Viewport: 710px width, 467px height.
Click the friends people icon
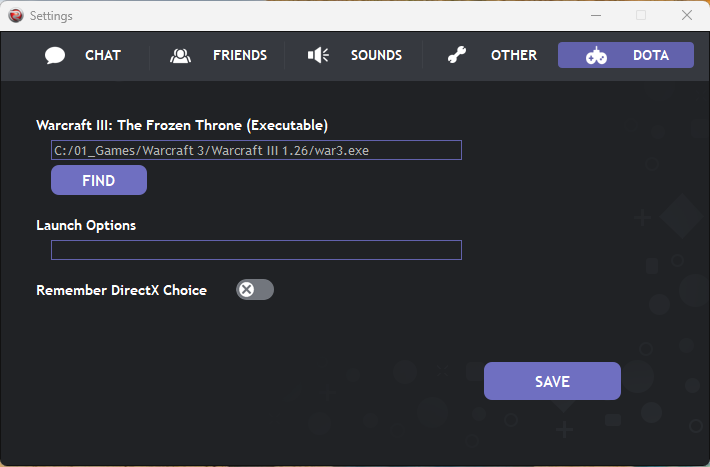pos(180,55)
